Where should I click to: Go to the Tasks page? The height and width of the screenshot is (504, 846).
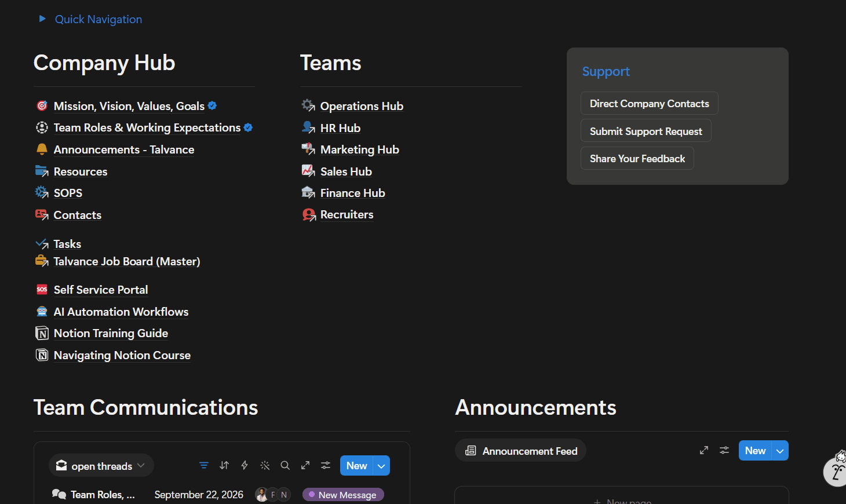pos(67,244)
